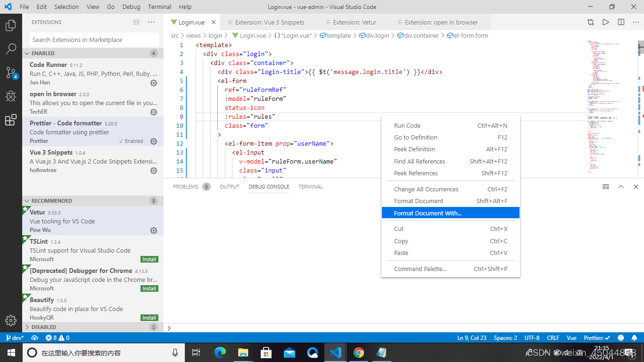Change indentation via Spaces: 2 status
This screenshot has height=362, width=644.
(x=505, y=338)
